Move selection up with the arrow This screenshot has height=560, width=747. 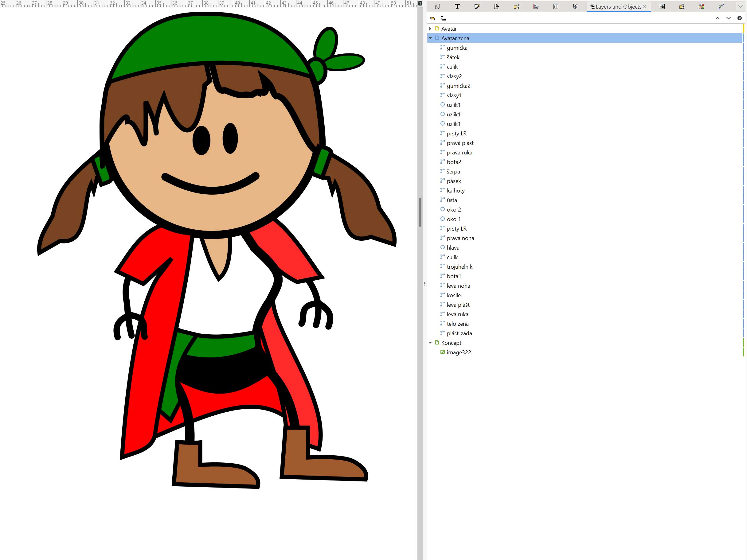click(717, 18)
